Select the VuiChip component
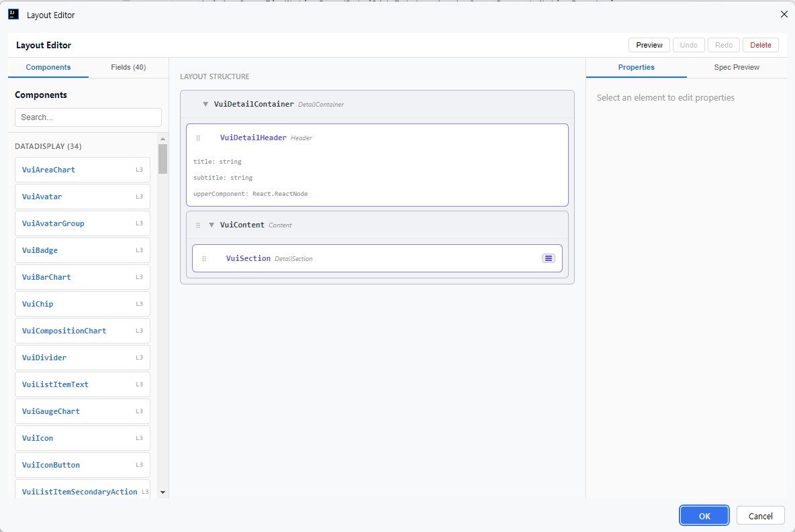Screen dimensions: 795x532 point(83,304)
